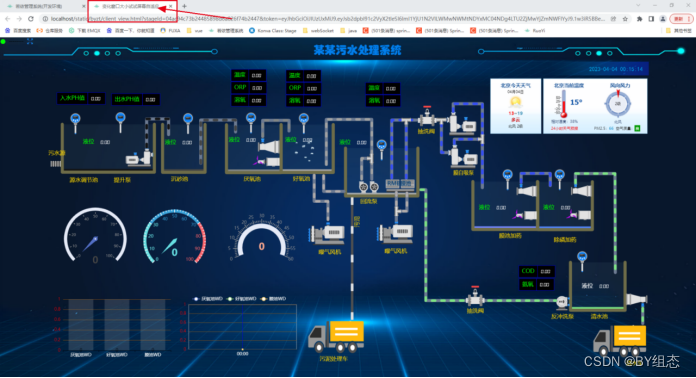Click the yellow sludge treatment truck
Screen dimensions: 696x378
336,336
